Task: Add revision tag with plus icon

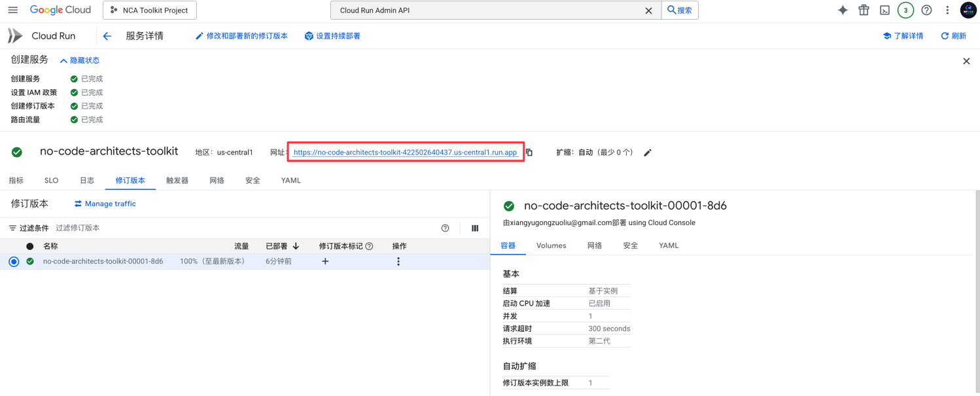Action: click(x=325, y=261)
